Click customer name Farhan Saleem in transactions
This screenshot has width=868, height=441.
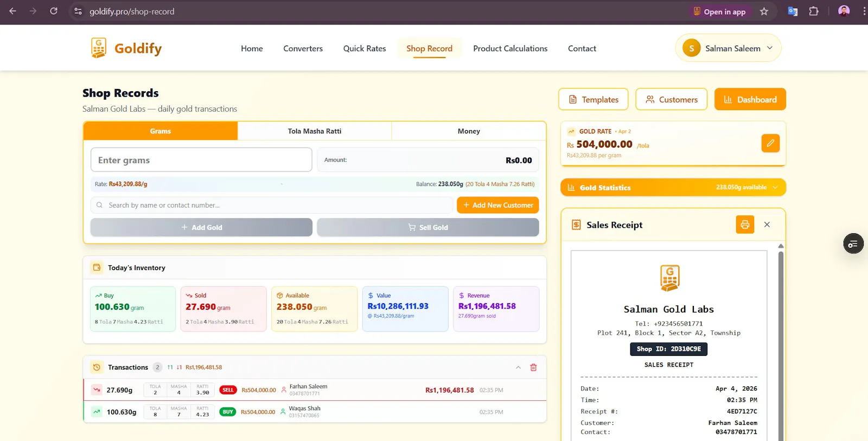point(308,386)
